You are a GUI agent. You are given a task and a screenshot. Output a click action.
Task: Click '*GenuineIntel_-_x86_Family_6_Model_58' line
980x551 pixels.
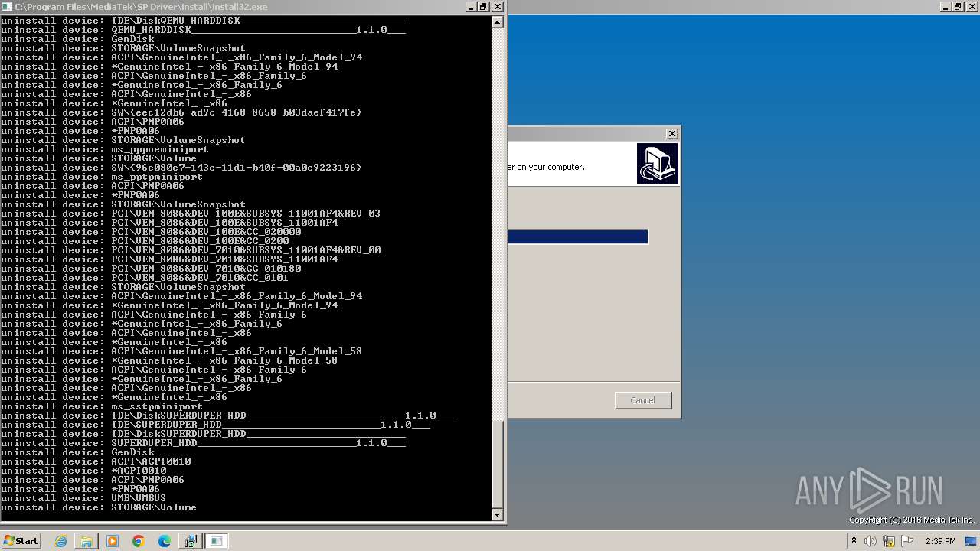pyautogui.click(x=169, y=360)
